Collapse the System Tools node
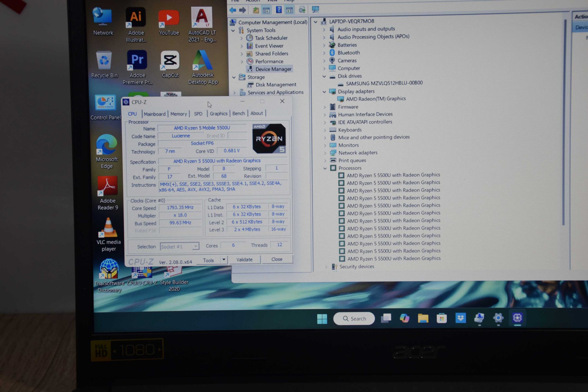588x392 pixels. click(233, 31)
